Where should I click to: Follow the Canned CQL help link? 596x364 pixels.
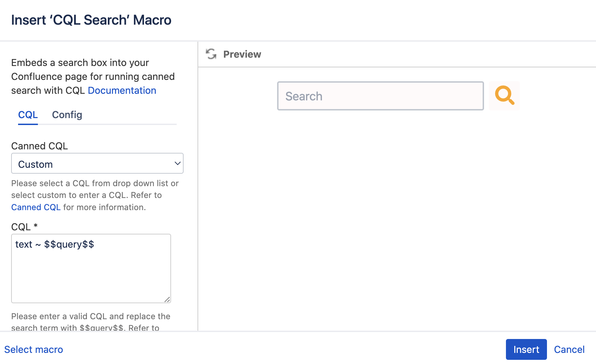pyautogui.click(x=36, y=207)
